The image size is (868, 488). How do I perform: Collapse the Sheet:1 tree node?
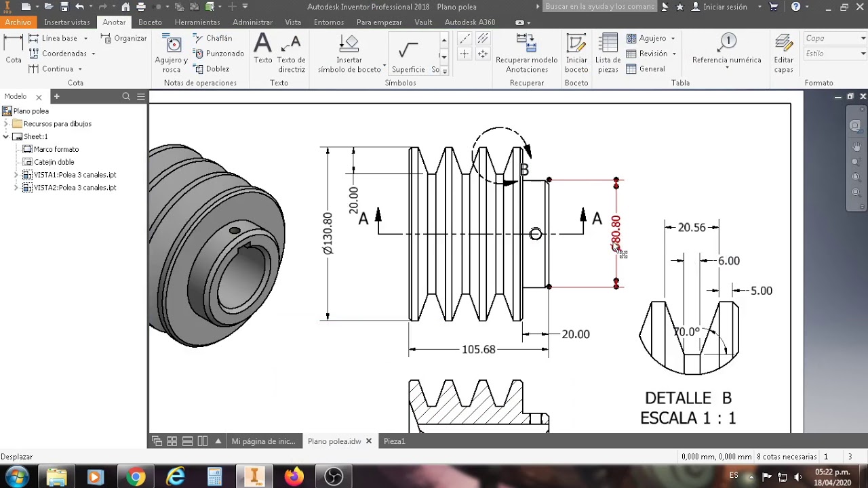click(x=6, y=137)
